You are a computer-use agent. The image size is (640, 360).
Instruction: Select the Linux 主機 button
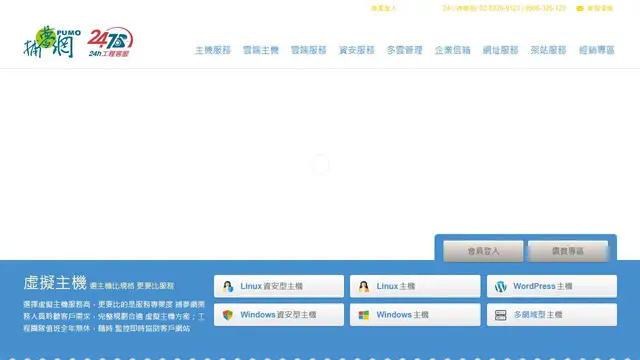tap(415, 286)
